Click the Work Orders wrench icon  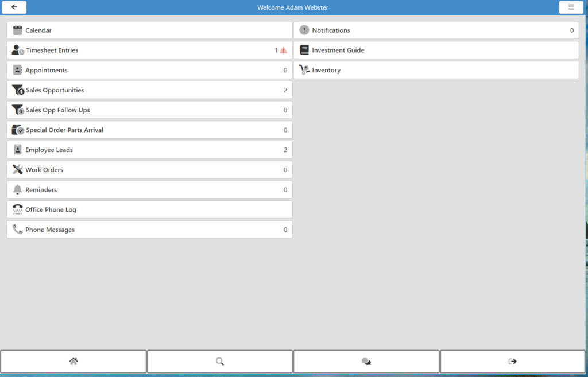pyautogui.click(x=17, y=169)
